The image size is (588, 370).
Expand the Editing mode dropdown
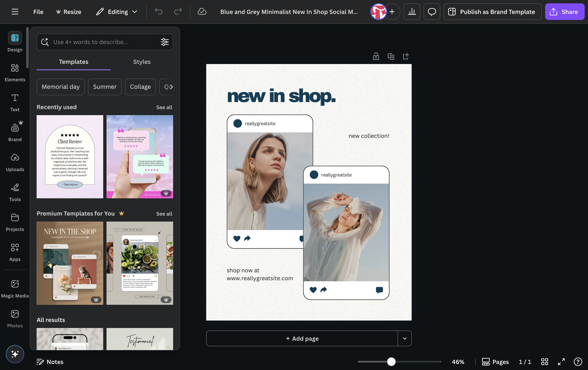(117, 12)
